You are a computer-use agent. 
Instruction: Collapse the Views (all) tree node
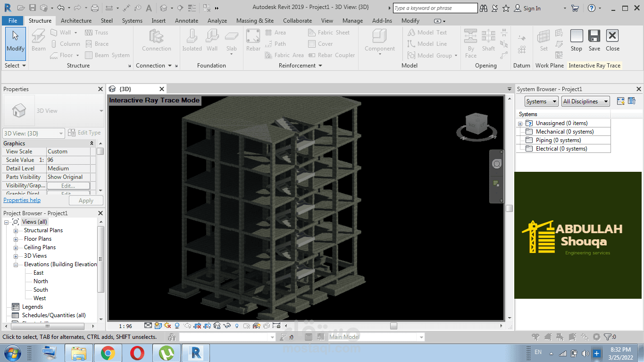pyautogui.click(x=7, y=222)
